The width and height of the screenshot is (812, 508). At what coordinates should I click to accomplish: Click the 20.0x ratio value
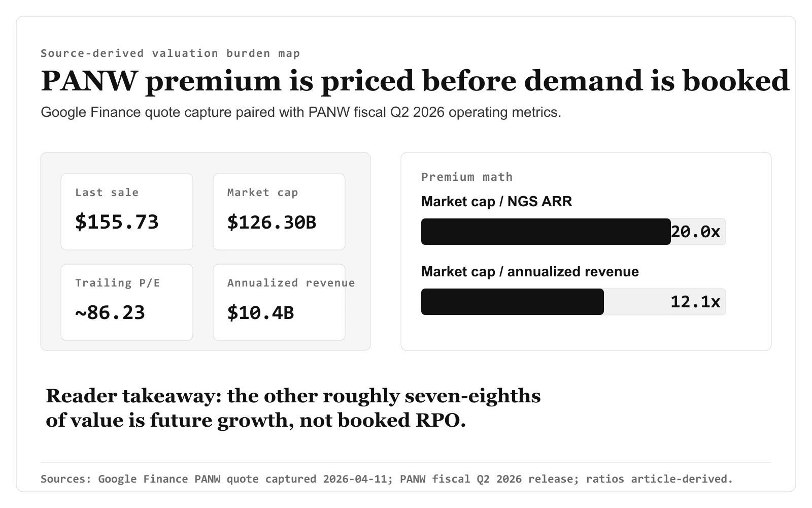click(x=695, y=232)
